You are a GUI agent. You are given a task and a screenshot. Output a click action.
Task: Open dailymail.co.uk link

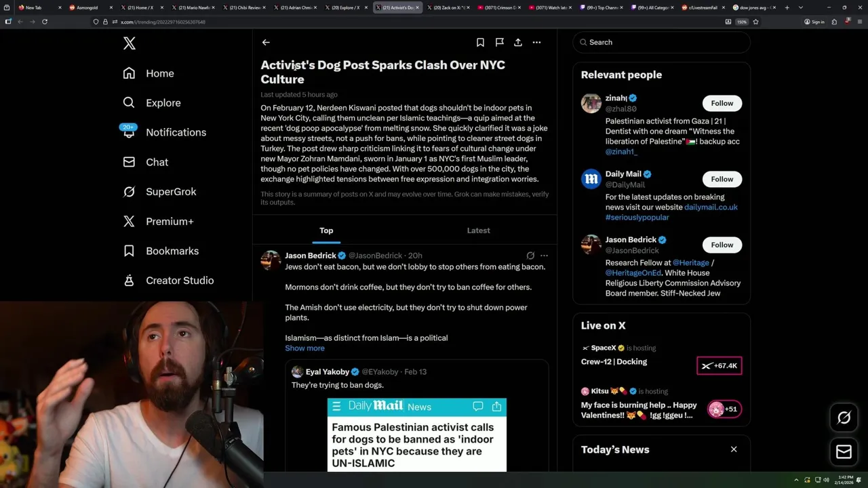711,207
